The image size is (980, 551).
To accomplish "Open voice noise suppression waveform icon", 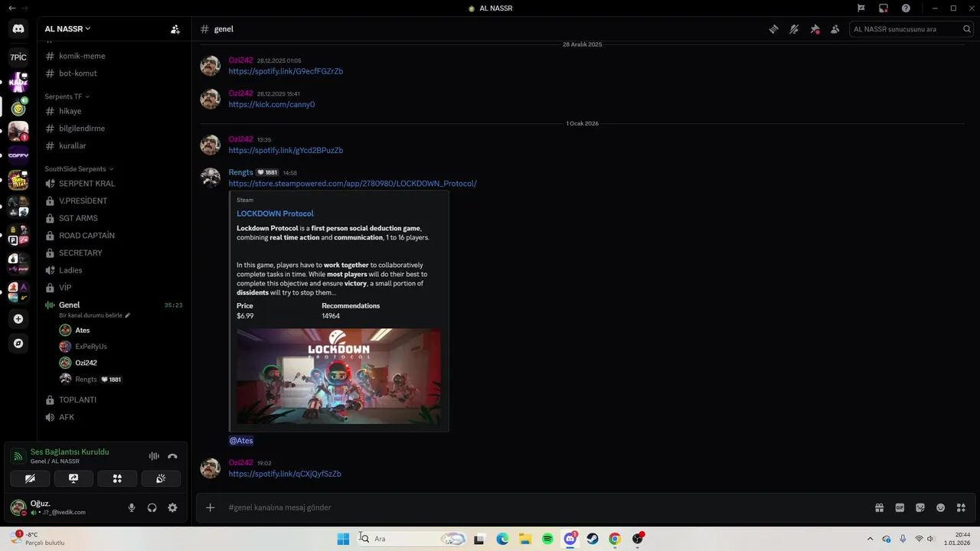I will (154, 456).
